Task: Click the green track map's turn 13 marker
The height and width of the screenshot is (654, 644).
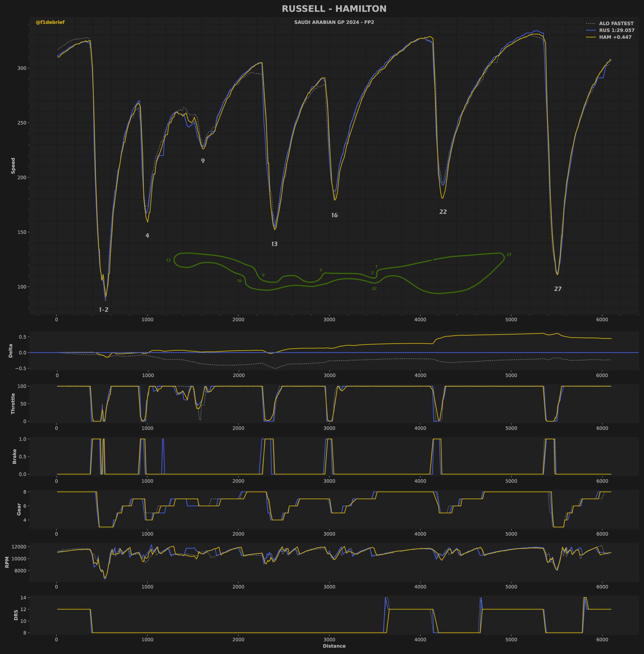Action: [168, 260]
